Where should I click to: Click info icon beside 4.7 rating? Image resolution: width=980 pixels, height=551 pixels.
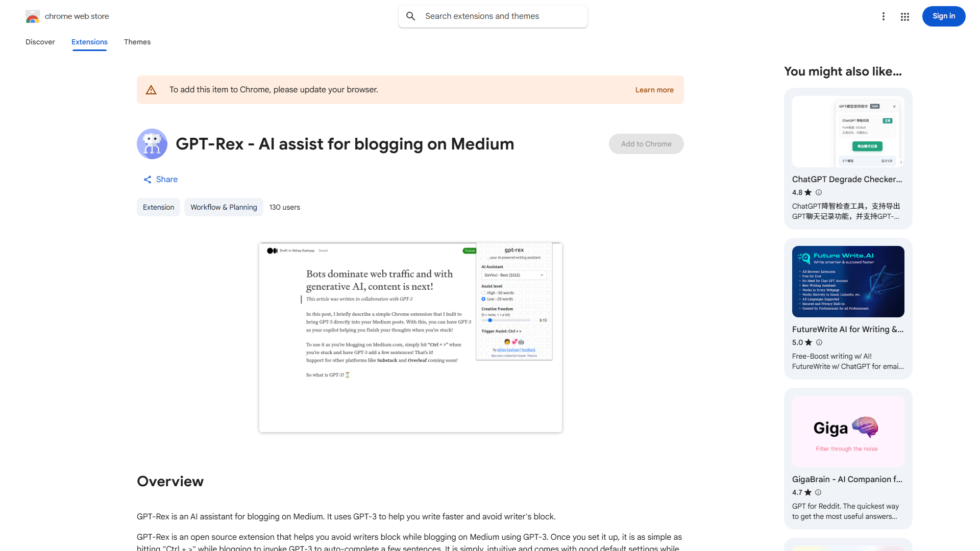tap(818, 492)
